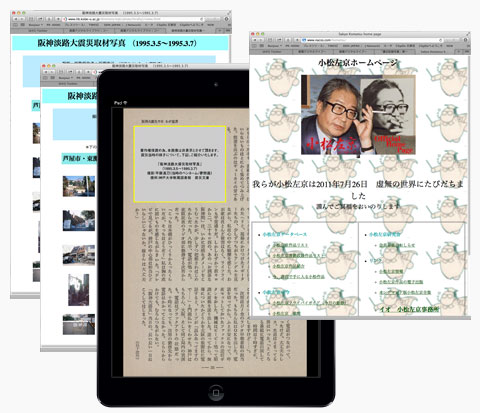Image resolution: width=480 pixels, height=413 pixels.
Task: Click the address bar in the Komatsu Safari window
Action: [x=372, y=40]
